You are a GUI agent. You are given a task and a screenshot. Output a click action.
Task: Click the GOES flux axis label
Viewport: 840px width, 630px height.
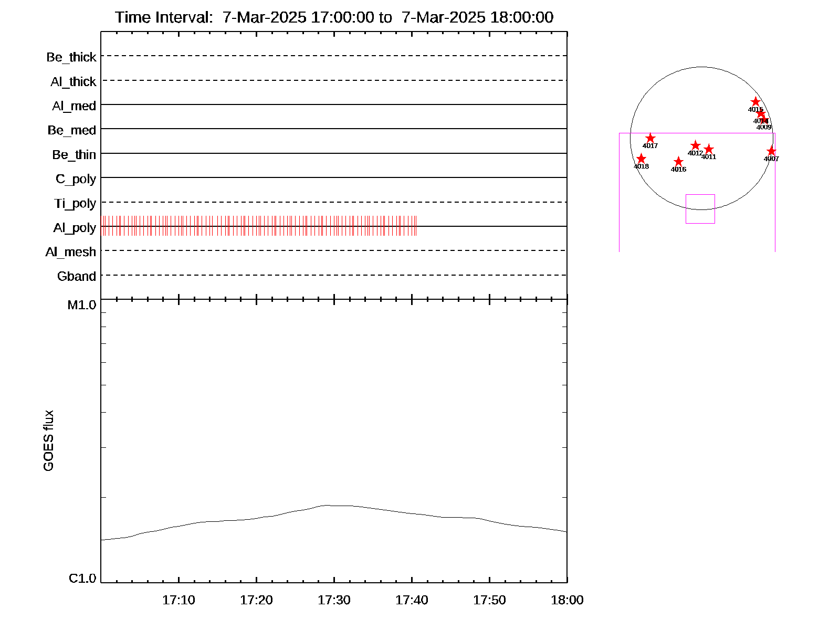click(x=48, y=440)
